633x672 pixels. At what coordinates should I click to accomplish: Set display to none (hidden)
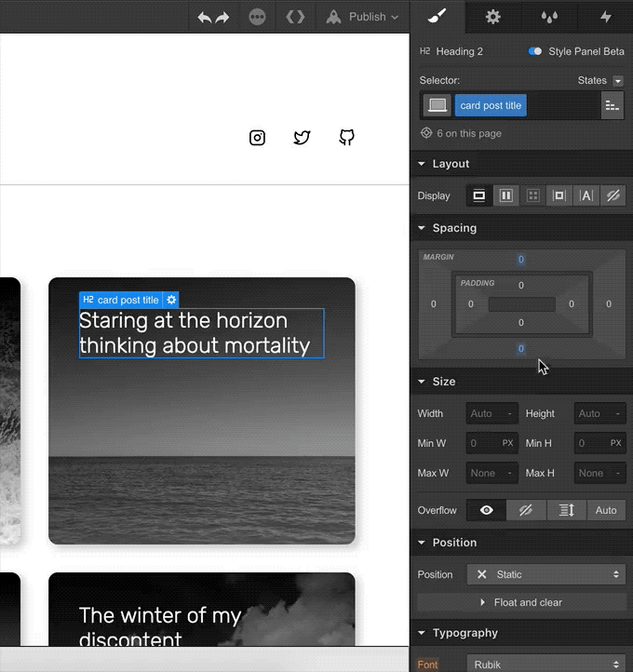pyautogui.click(x=613, y=195)
